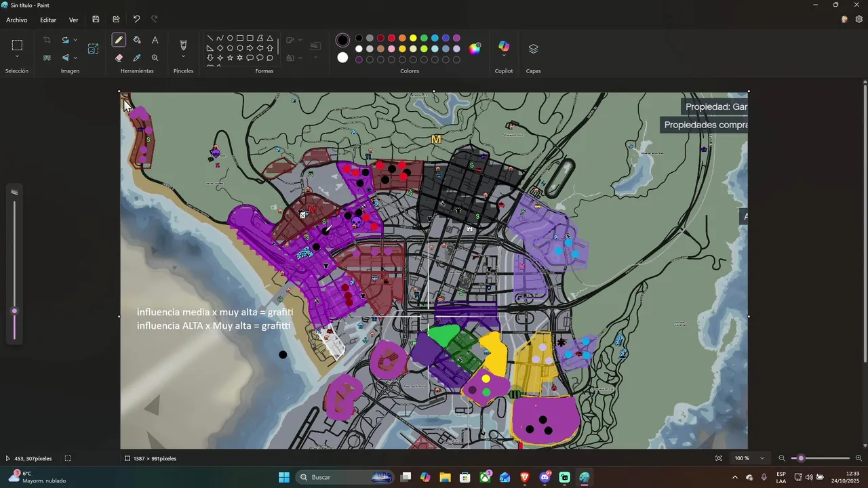Viewport: 868px width, 488px height.
Task: Open the Rotate options dropdown arrow
Action: pyautogui.click(x=75, y=41)
